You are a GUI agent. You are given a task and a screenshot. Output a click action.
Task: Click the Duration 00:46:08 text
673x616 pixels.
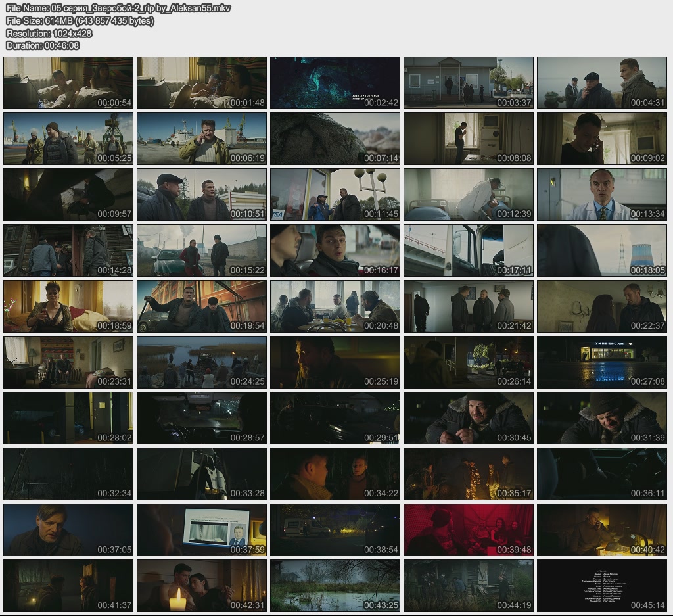coord(43,45)
